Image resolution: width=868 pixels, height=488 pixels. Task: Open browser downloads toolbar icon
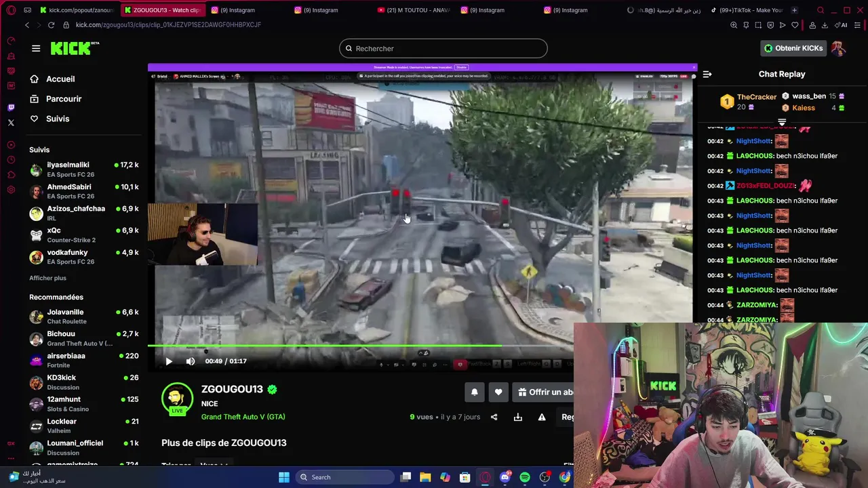click(x=825, y=25)
